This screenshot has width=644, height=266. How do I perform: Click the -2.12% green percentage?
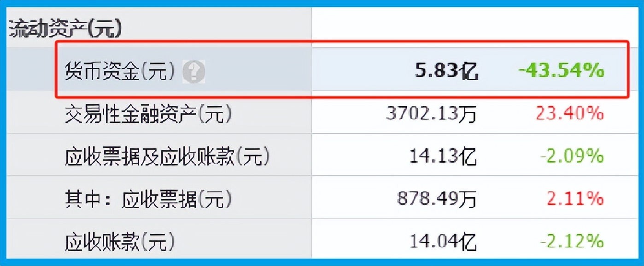pos(572,241)
